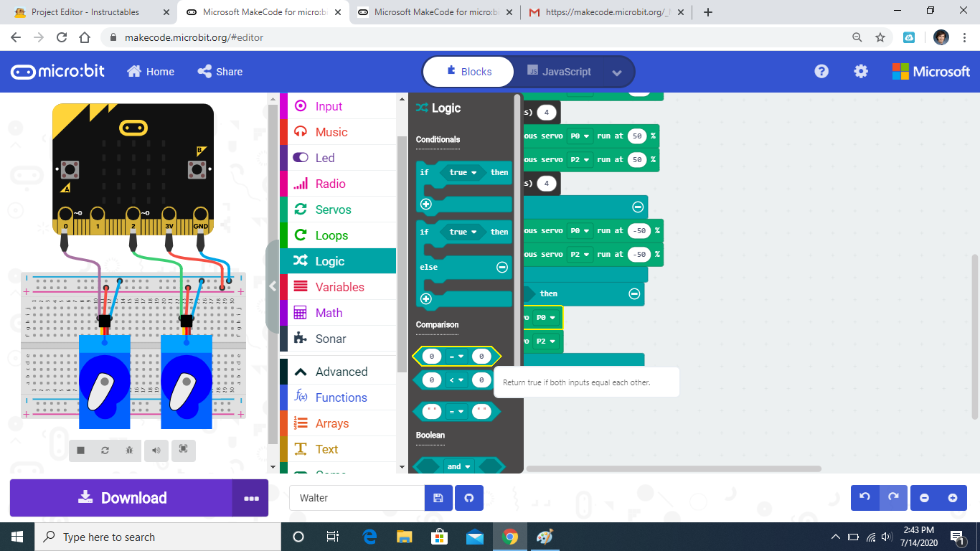Open the true dropdown in the if-then-else block
980x551 pixels.
click(463, 232)
